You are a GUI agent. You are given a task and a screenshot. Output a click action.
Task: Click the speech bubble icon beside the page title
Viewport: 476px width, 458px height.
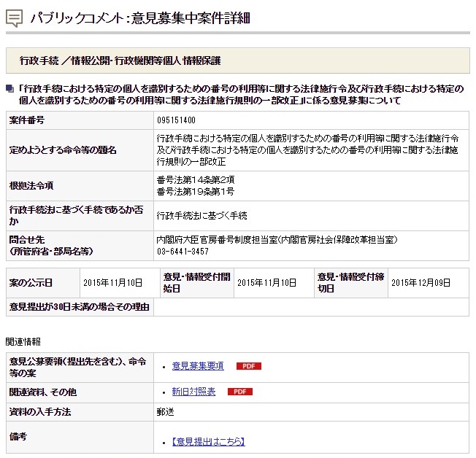(x=14, y=18)
